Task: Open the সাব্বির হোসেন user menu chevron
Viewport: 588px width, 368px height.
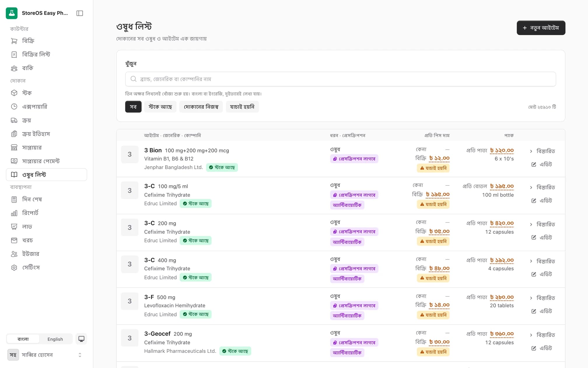Action: [x=80, y=355]
